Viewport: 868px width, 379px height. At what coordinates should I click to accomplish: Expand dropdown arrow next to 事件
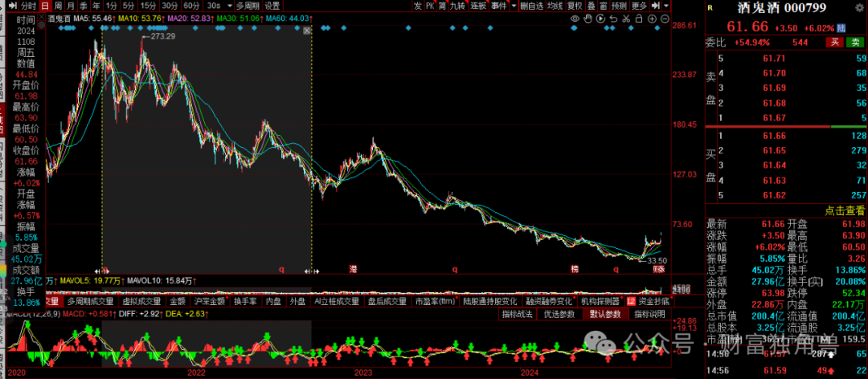(x=514, y=6)
